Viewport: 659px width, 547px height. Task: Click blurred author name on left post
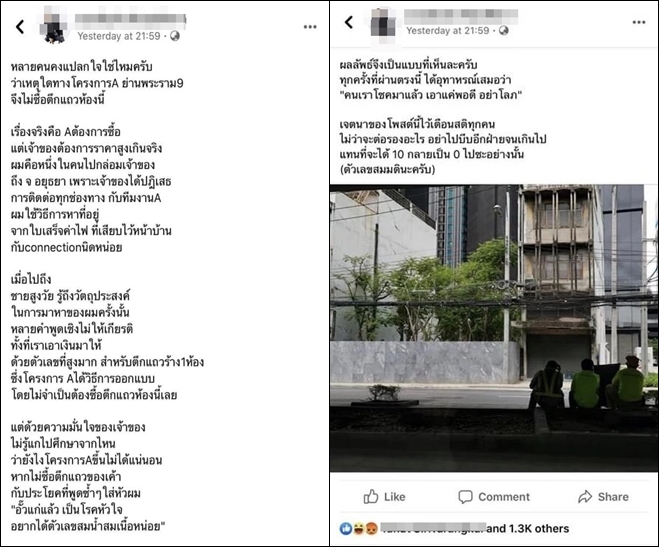pos(130,18)
